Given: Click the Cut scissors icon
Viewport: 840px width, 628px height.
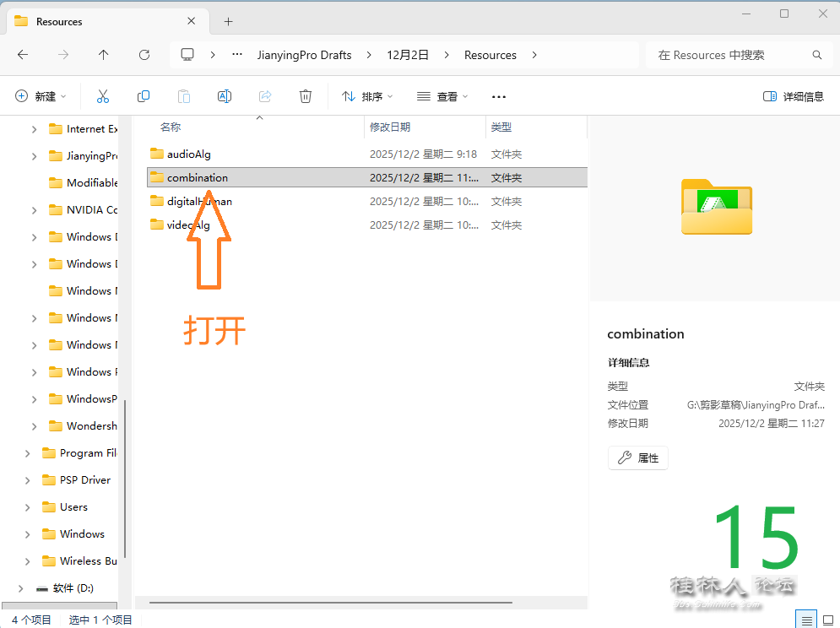Looking at the screenshot, I should [103, 96].
